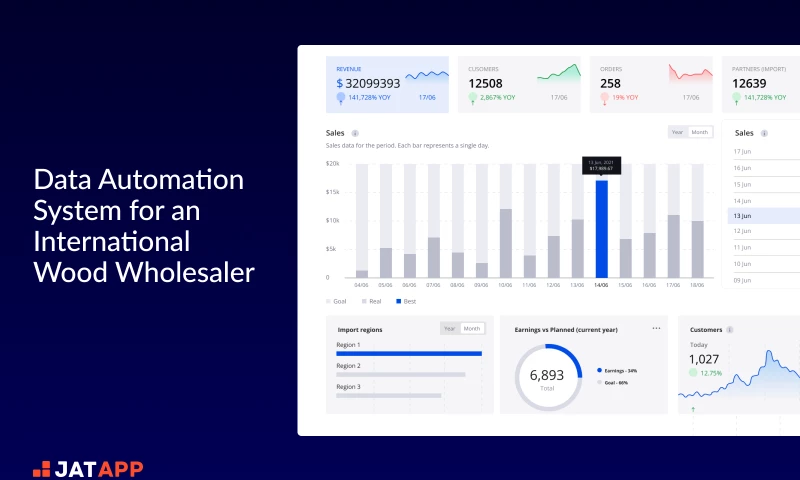Set Import regions to Year
This screenshot has width=800, height=480.
click(449, 329)
